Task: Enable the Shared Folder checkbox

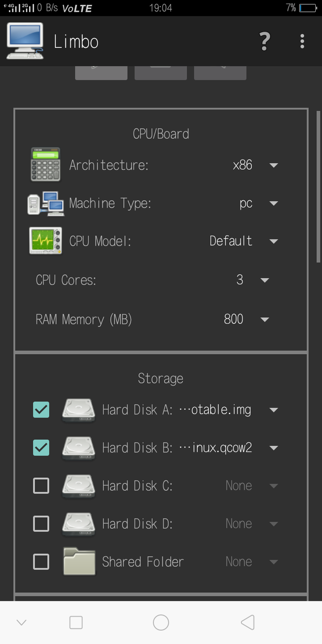Action: click(x=41, y=561)
